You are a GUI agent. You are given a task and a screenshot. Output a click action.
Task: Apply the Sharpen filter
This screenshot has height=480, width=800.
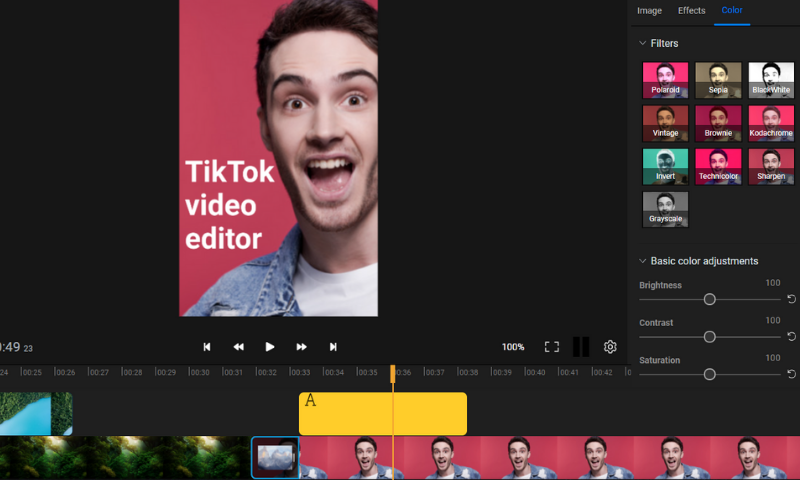tap(771, 166)
